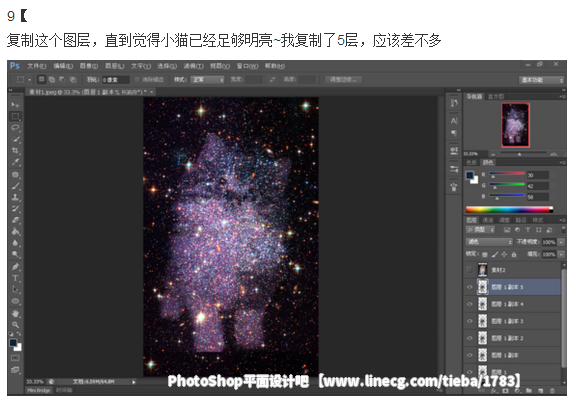The height and width of the screenshot is (400, 576).
Task: Select the Blur tool
Action: pyautogui.click(x=15, y=243)
